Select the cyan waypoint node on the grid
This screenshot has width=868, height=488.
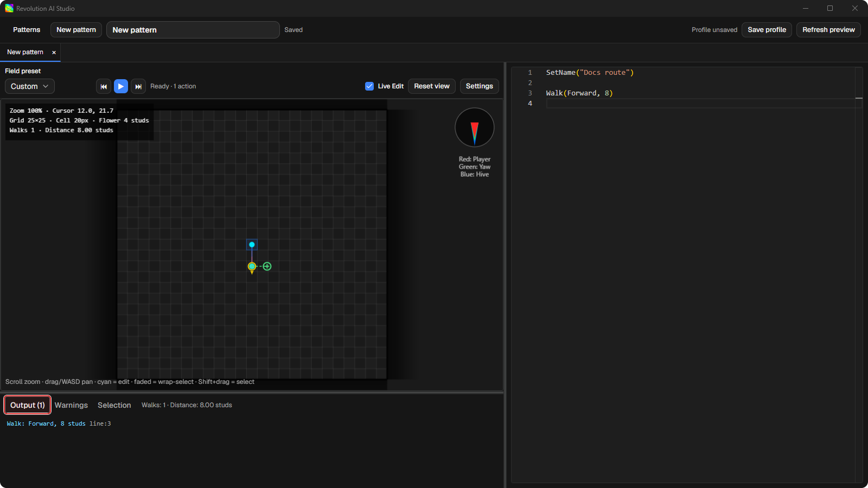(252, 245)
